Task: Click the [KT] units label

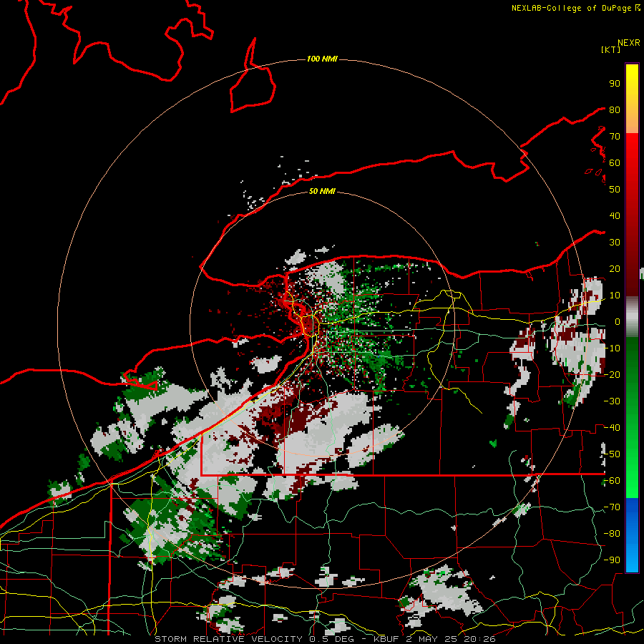Action: (x=611, y=49)
